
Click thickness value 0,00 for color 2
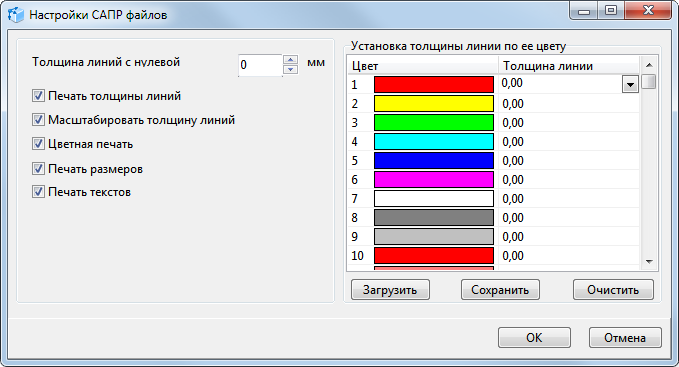click(x=513, y=104)
